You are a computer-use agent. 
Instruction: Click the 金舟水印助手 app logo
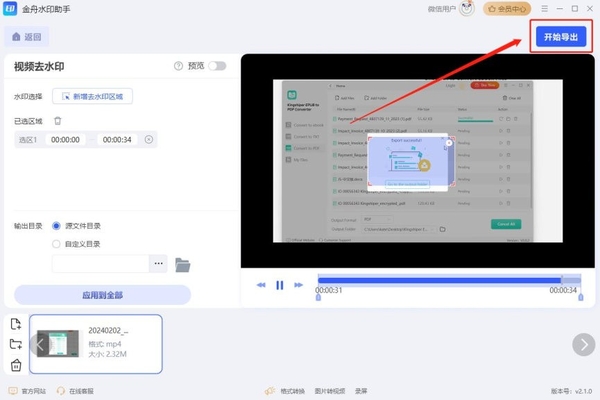tap(10, 8)
